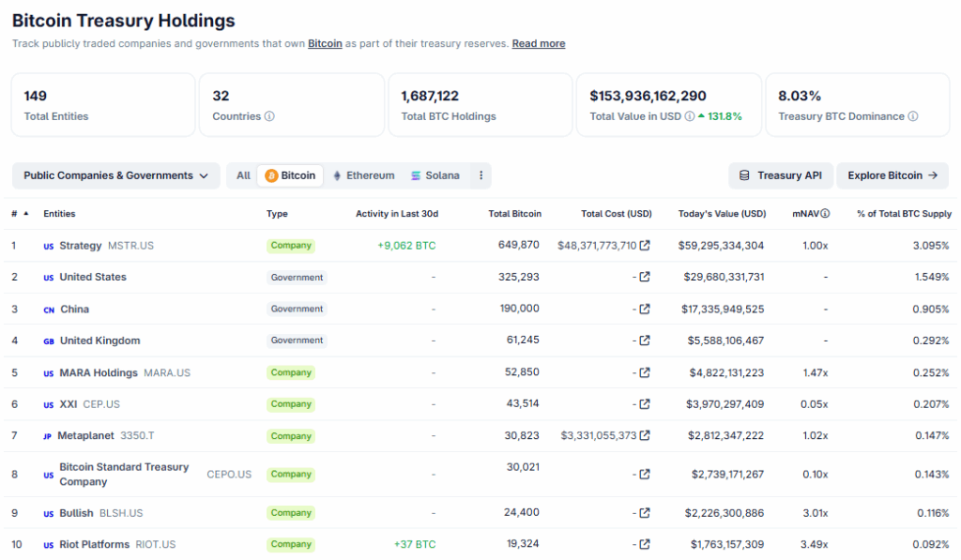This screenshot has height=560, width=961.
Task: Click the CN country code beside China
Action: pos(49,310)
